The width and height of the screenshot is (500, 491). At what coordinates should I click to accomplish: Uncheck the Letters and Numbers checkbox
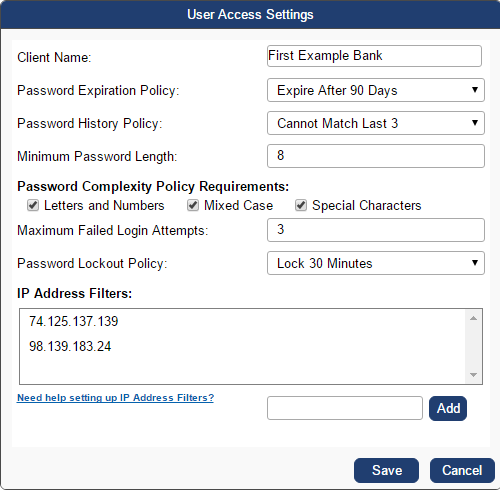point(33,205)
